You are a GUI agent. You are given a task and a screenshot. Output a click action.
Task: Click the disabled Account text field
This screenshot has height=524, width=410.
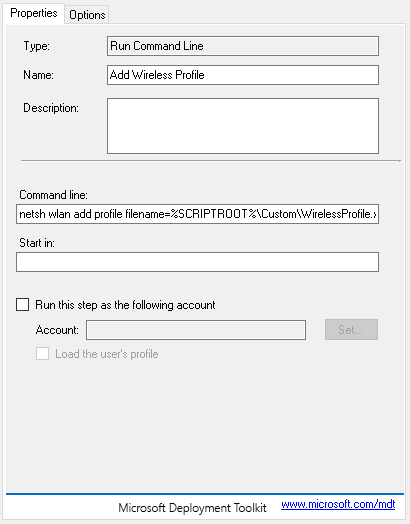coord(196,330)
